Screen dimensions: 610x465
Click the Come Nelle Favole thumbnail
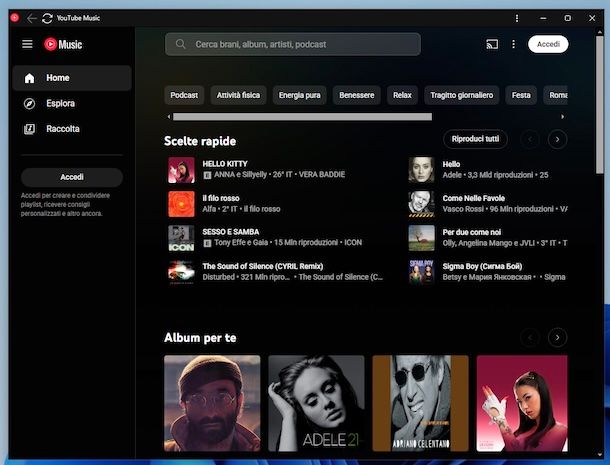coord(421,204)
